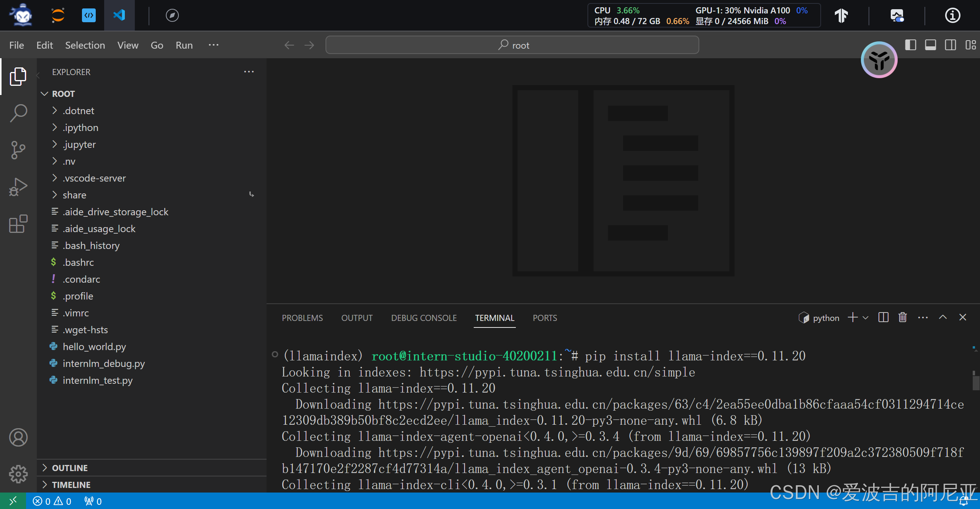Open the Selection menu
This screenshot has height=509, width=980.
85,45
